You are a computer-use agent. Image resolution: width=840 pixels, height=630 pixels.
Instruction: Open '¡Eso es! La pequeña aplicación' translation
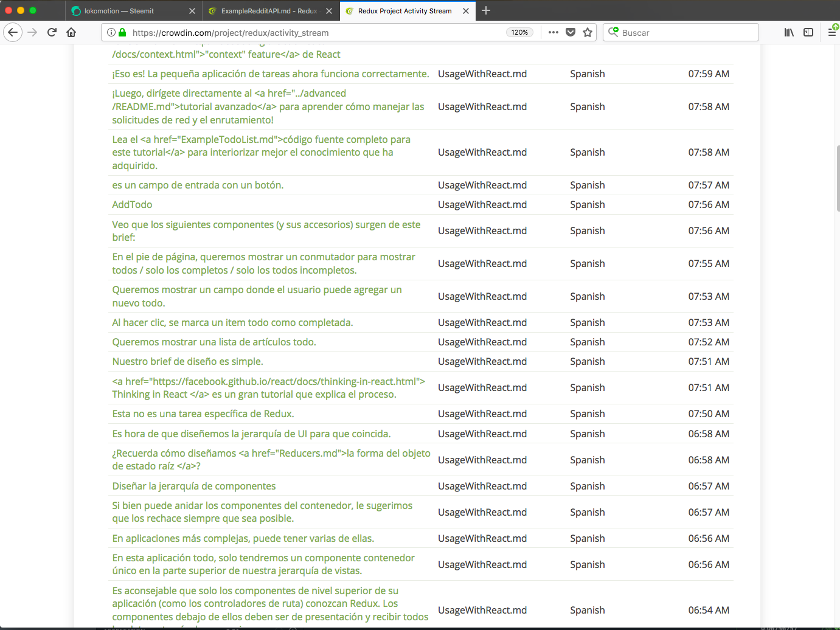(x=270, y=74)
